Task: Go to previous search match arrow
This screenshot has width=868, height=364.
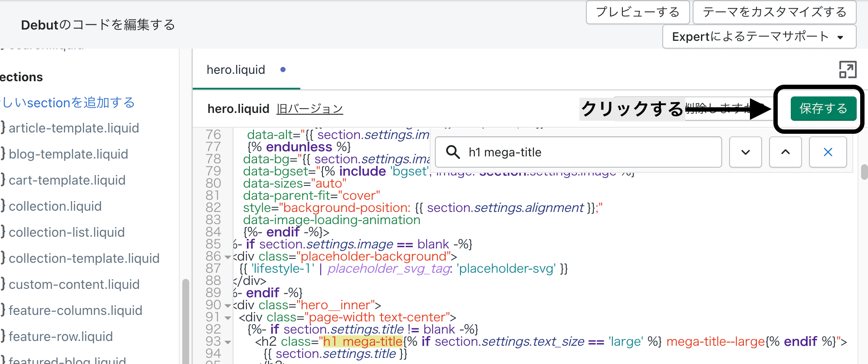Action: (x=785, y=152)
